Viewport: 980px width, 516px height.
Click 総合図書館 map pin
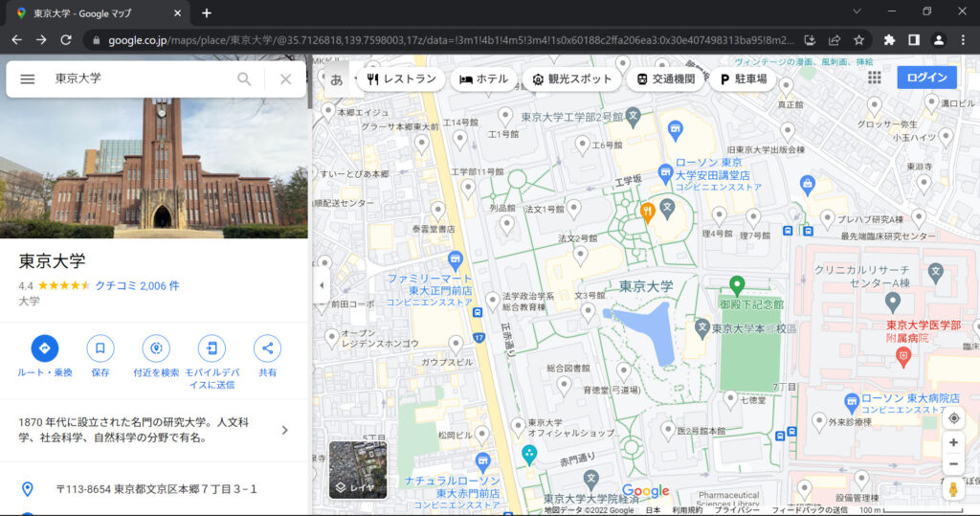pyautogui.click(x=564, y=386)
